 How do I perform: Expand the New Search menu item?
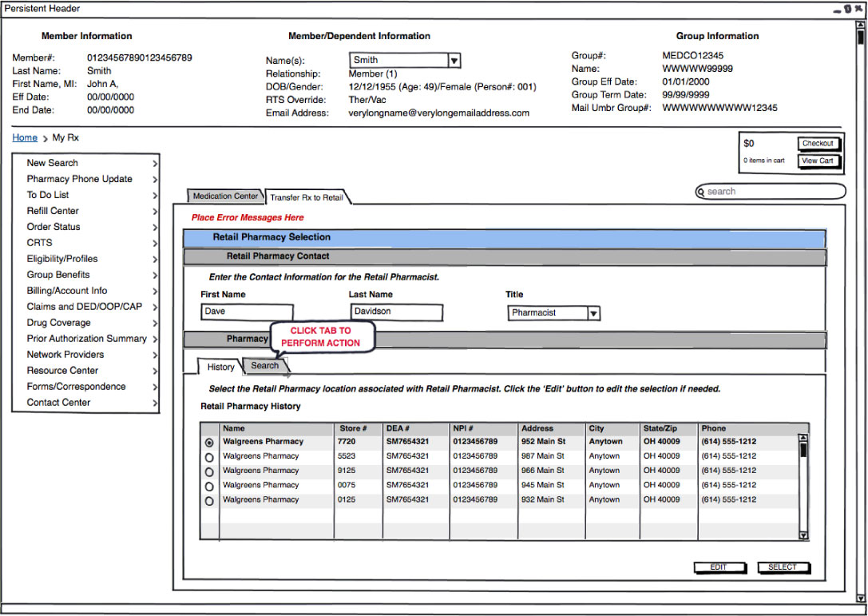[x=85, y=163]
